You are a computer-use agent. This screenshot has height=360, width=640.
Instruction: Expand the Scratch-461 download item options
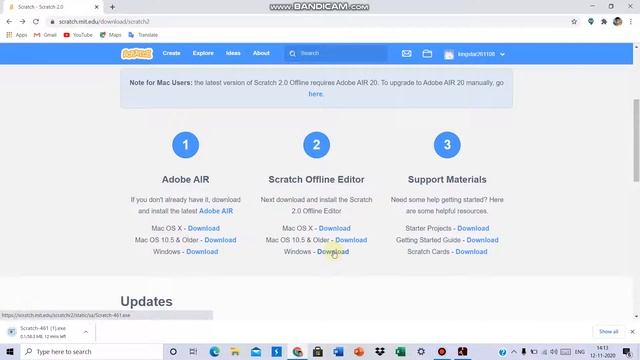(x=86, y=332)
